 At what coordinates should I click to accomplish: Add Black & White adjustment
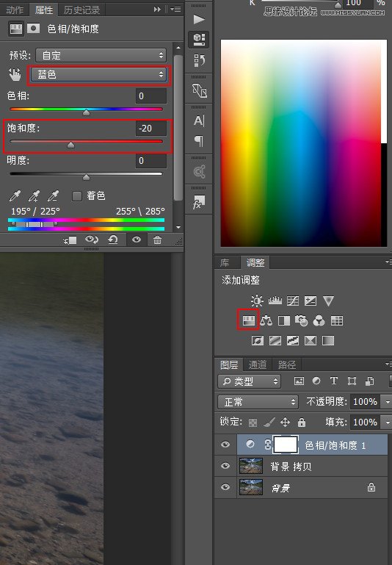284,320
